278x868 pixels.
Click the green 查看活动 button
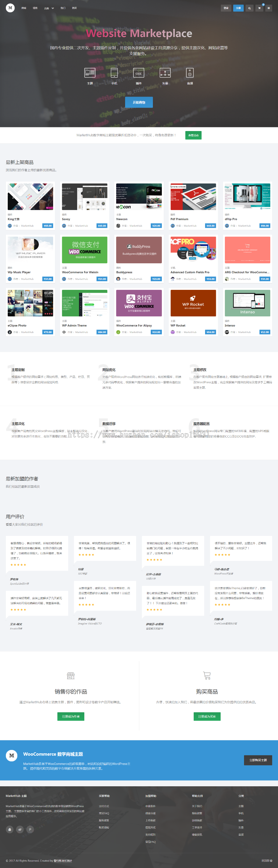(193, 135)
